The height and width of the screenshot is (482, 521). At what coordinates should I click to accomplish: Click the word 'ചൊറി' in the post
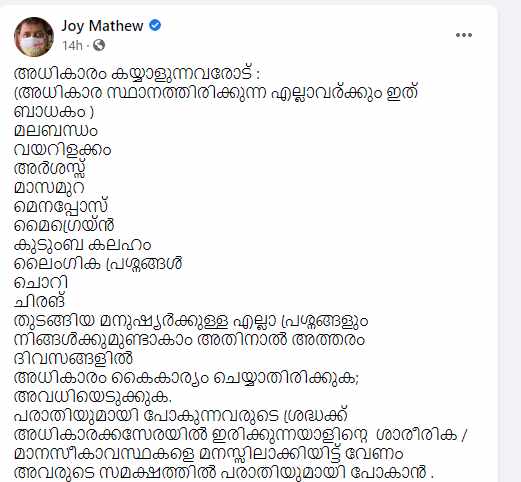41,283
